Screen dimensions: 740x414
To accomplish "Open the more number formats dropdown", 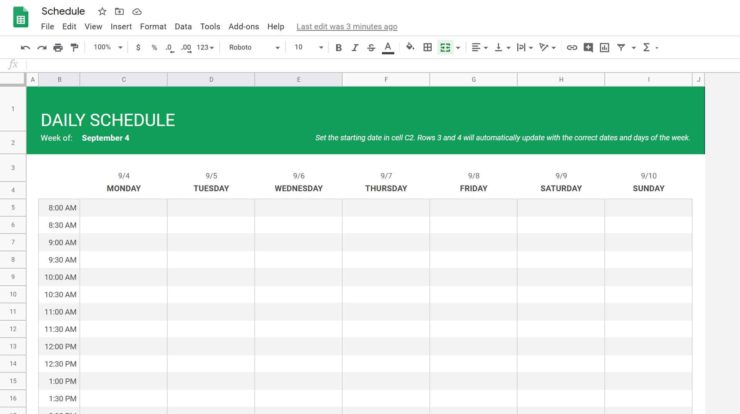I will tap(205, 48).
